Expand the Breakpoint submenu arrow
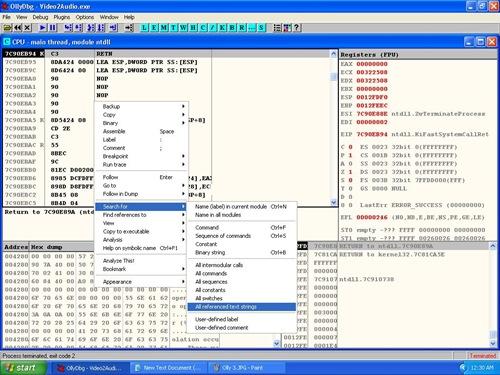The height and width of the screenshot is (375, 500). click(183, 156)
